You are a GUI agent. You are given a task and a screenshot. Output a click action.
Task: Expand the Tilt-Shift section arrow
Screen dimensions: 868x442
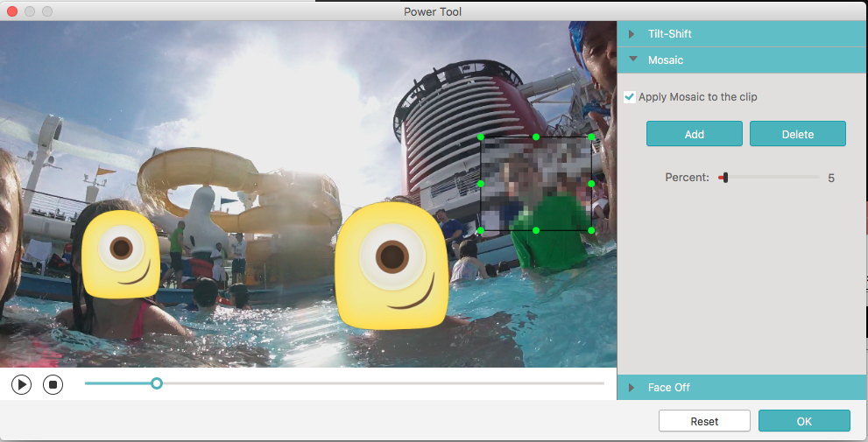point(632,34)
